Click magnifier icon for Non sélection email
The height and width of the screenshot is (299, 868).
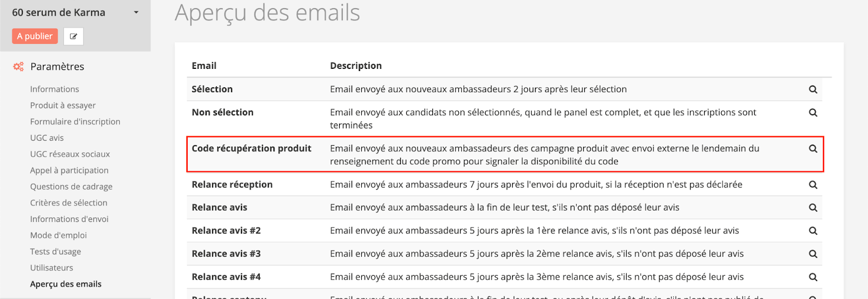pyautogui.click(x=813, y=113)
